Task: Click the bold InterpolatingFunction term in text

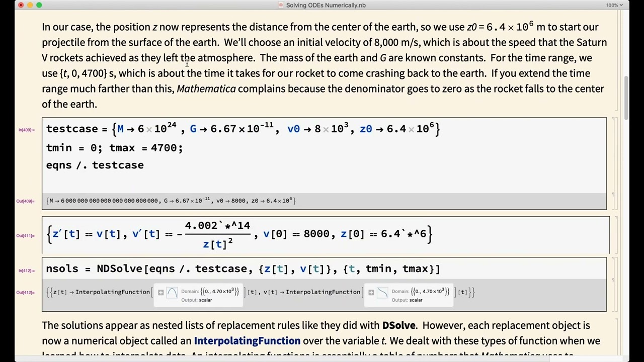Action: [247, 341]
